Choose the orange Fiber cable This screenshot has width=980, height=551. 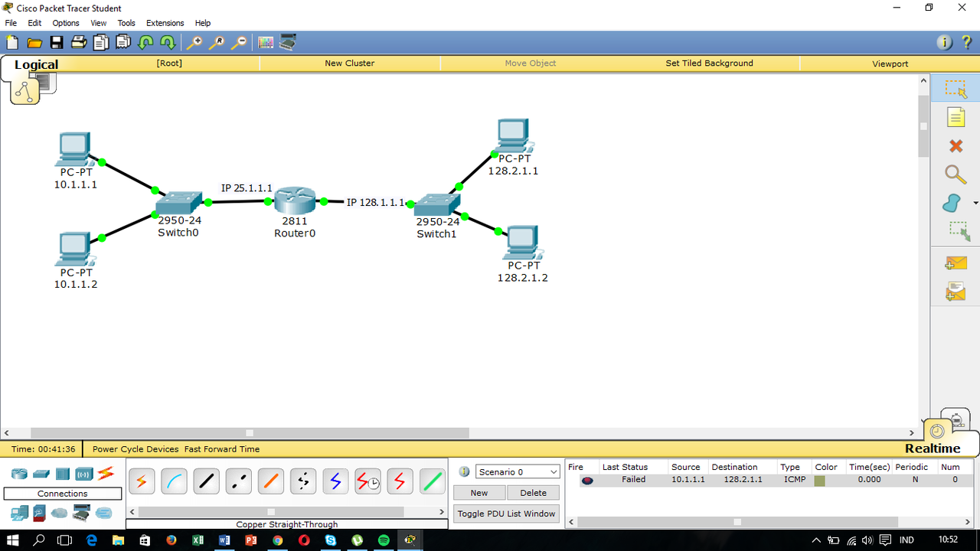point(271,481)
